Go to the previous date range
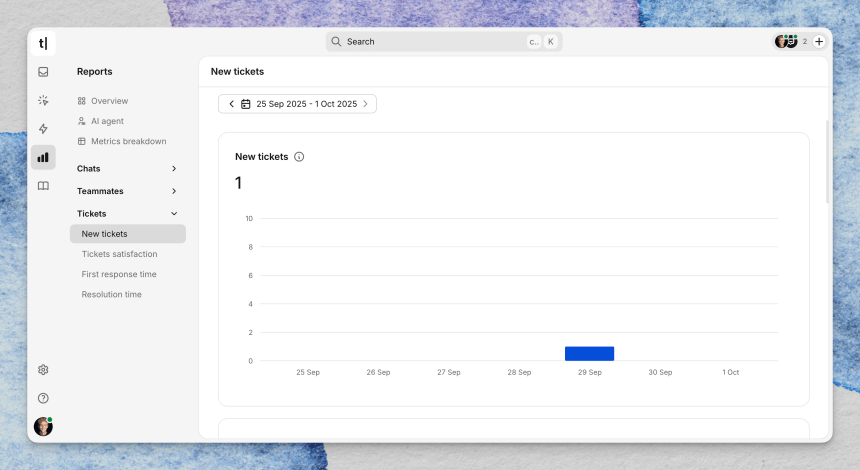This screenshot has width=860, height=470. [231, 104]
